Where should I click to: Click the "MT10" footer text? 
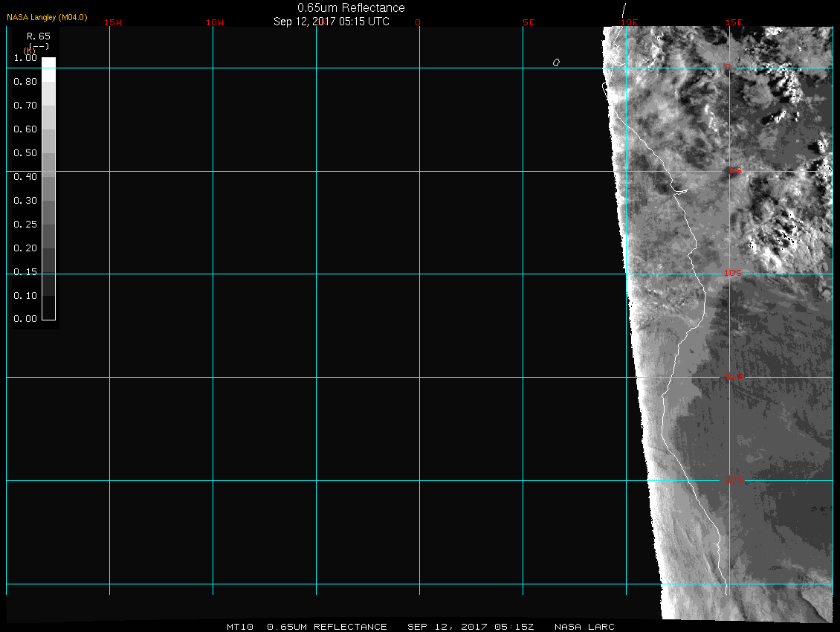coord(240,627)
